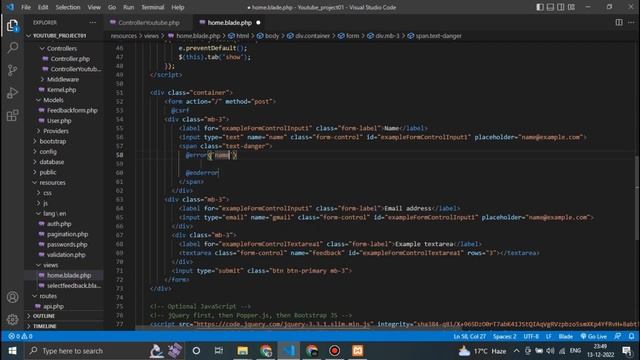The height and width of the screenshot is (360, 640).
Task: Expand the Providers folder
Action: click(56, 131)
